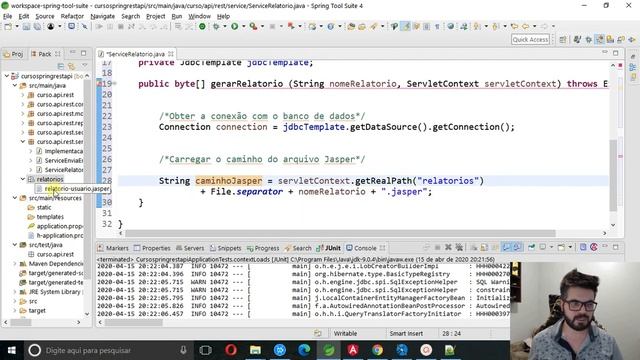The width and height of the screenshot is (640, 360).
Task: Click the green Run toolbar icon
Action: tap(235, 27)
